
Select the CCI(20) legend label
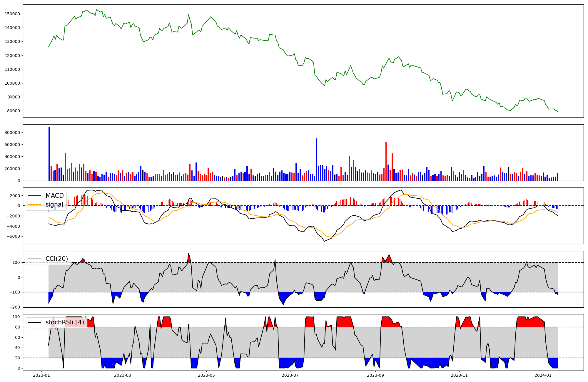tap(56, 259)
